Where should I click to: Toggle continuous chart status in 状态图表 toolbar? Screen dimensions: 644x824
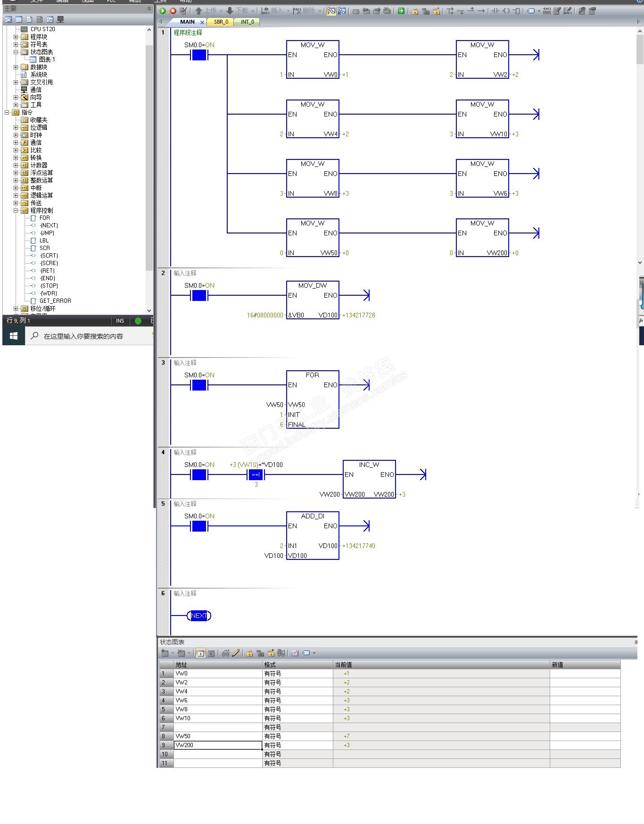[x=200, y=653]
